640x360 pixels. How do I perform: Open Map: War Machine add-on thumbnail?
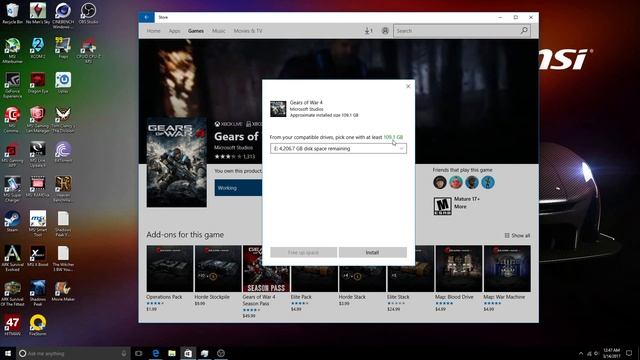[507, 268]
